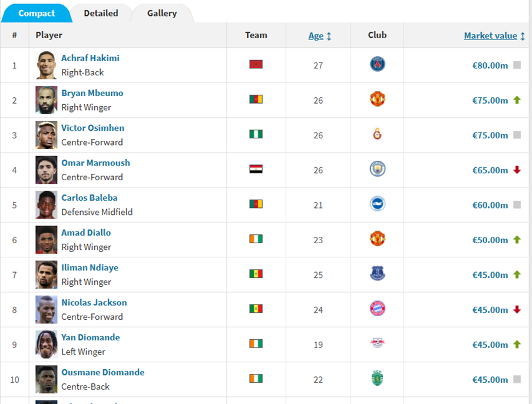Click Bryan Mbeumo's €75.00m market value
This screenshot has height=404, width=532.
pos(490,100)
